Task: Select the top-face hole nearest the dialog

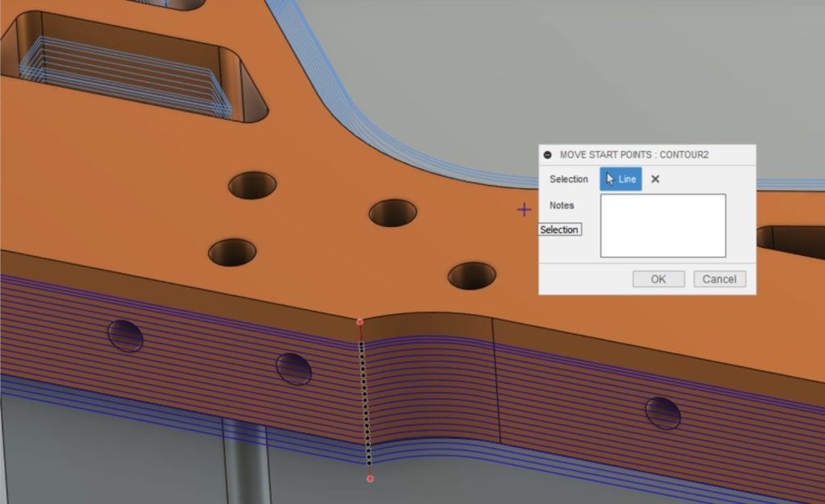Action: coord(472,275)
